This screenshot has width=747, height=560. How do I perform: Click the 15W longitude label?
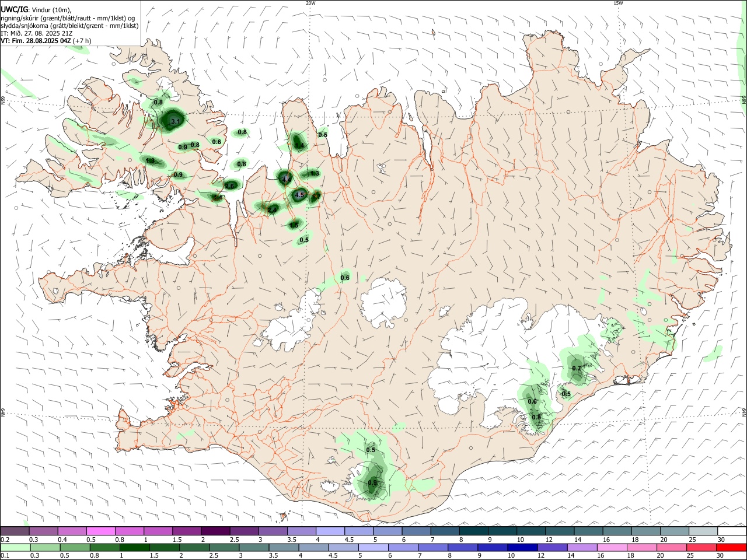click(618, 3)
